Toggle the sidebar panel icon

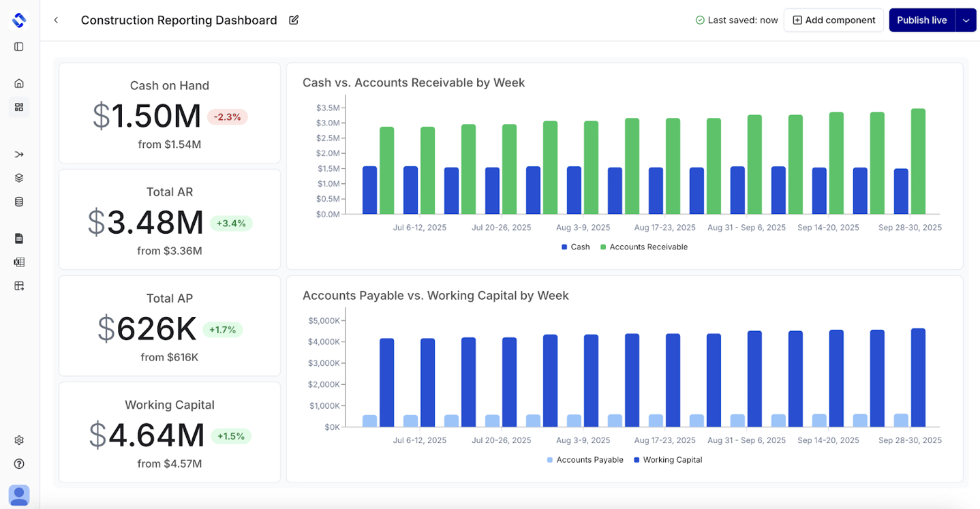[19, 47]
